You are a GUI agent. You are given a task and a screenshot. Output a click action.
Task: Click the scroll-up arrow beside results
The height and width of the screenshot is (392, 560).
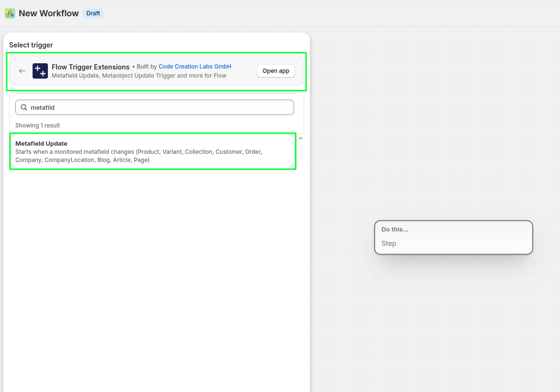(x=300, y=138)
